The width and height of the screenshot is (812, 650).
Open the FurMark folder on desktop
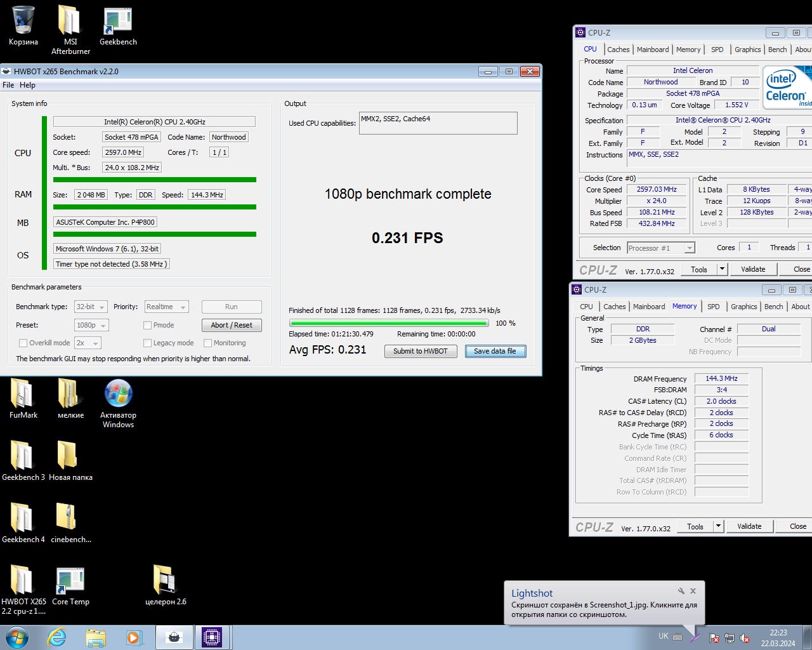click(x=23, y=399)
